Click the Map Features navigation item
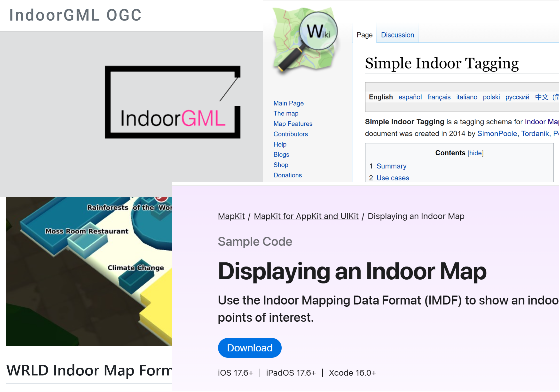This screenshot has width=560, height=392. pyautogui.click(x=293, y=124)
